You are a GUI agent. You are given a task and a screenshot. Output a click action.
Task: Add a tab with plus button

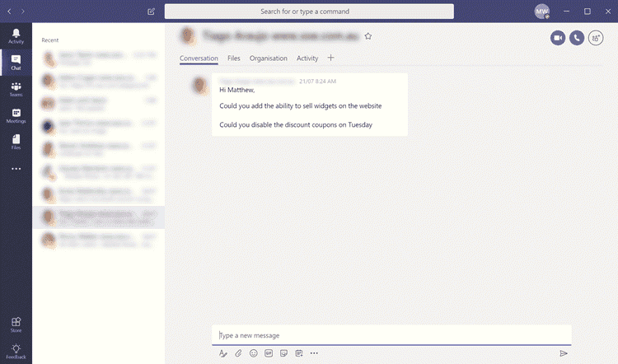tap(331, 58)
